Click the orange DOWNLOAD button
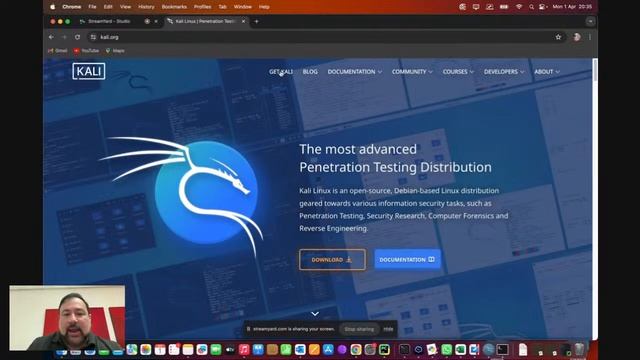Viewport: 640px width, 360px height. point(332,260)
